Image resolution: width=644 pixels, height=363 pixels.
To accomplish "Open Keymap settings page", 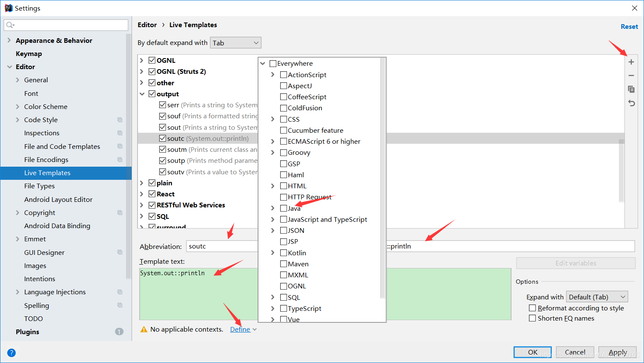I will [29, 54].
